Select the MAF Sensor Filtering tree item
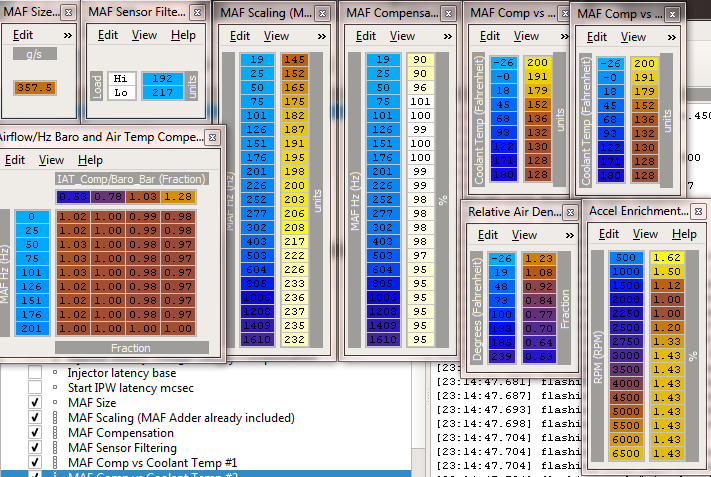The image size is (711, 477). [122, 448]
